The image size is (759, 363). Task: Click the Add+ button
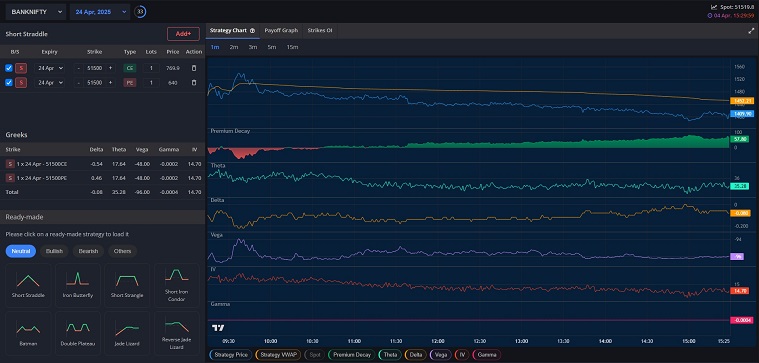tap(183, 34)
